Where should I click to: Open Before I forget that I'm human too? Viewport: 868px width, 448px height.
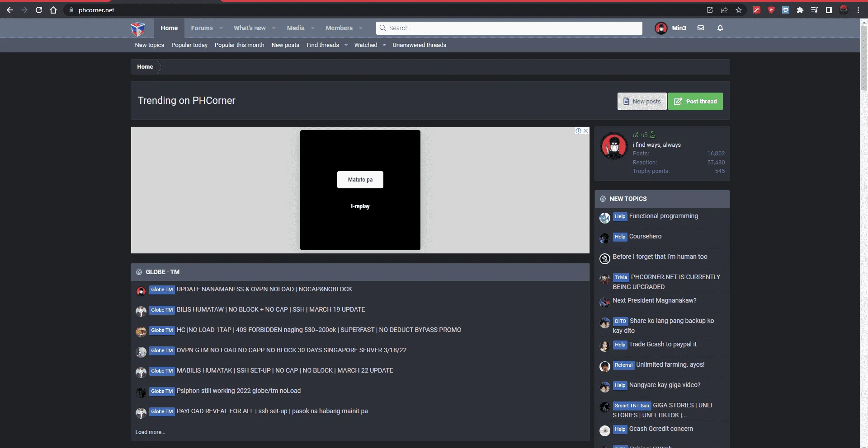pyautogui.click(x=660, y=257)
